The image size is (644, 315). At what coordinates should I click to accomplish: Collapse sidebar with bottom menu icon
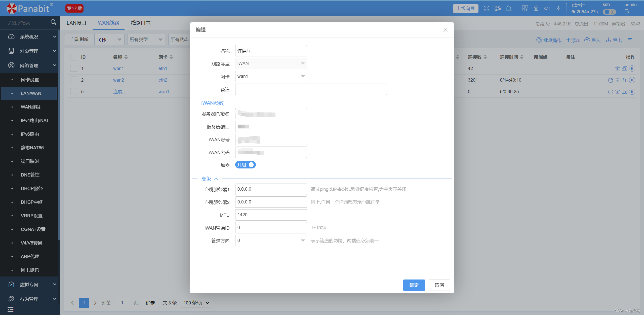(x=11, y=309)
